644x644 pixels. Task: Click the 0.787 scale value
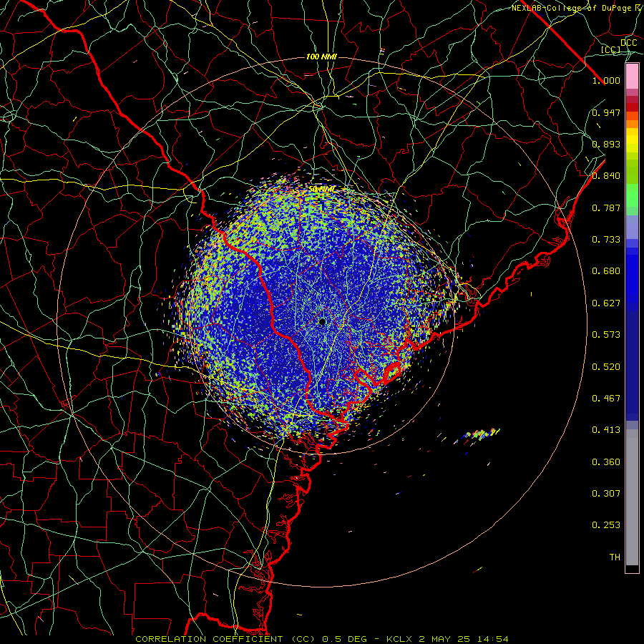[606, 208]
